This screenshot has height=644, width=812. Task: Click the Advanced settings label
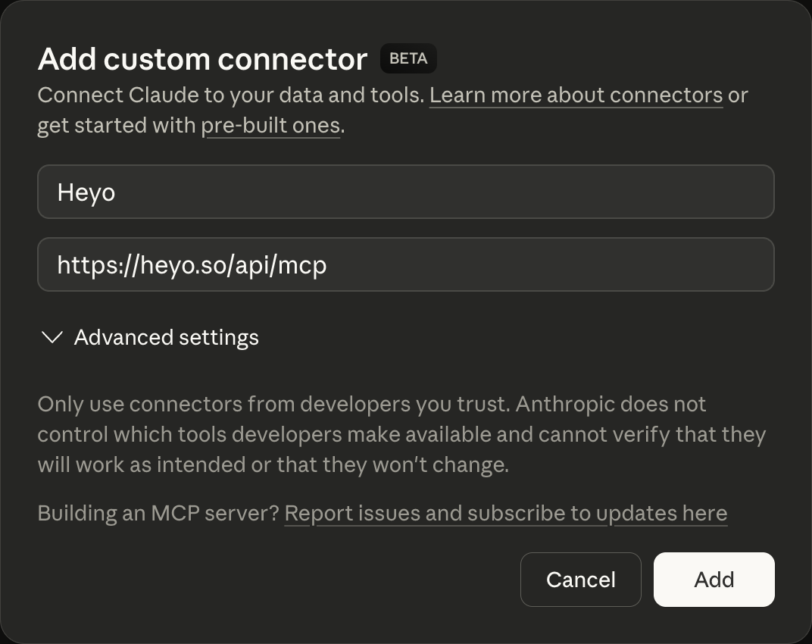[166, 338]
